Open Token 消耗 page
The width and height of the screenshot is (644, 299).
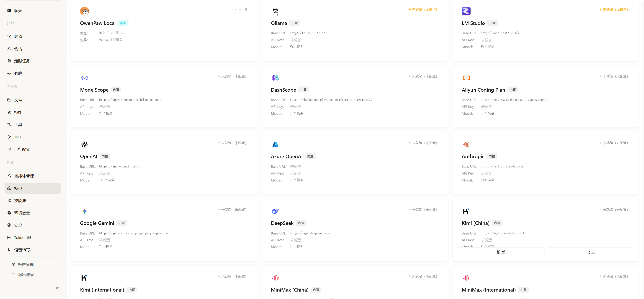pos(24,238)
